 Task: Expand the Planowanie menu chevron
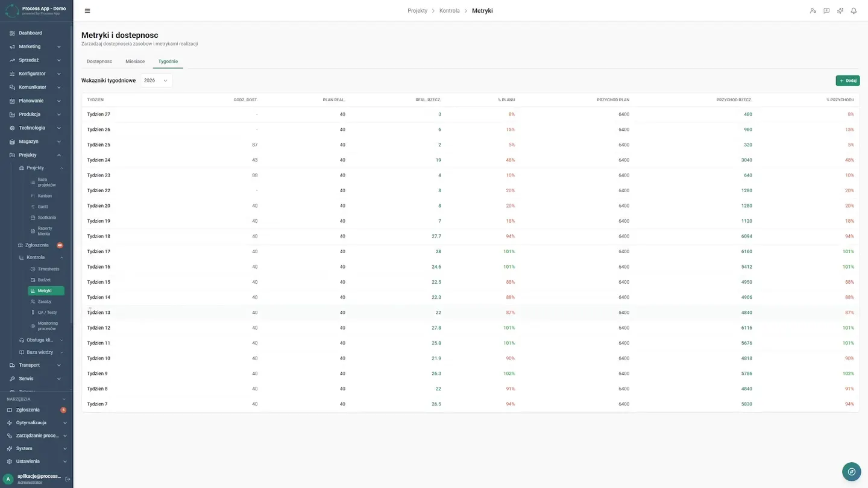(x=59, y=101)
